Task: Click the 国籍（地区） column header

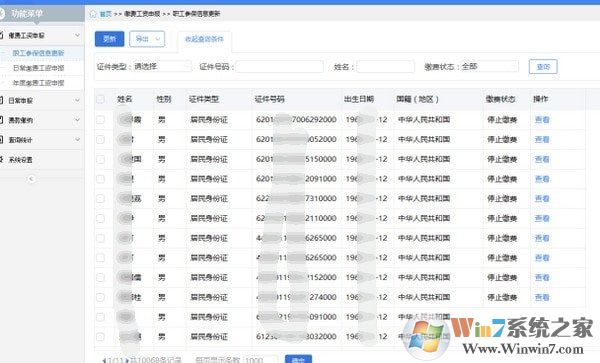Action: pyautogui.click(x=417, y=99)
